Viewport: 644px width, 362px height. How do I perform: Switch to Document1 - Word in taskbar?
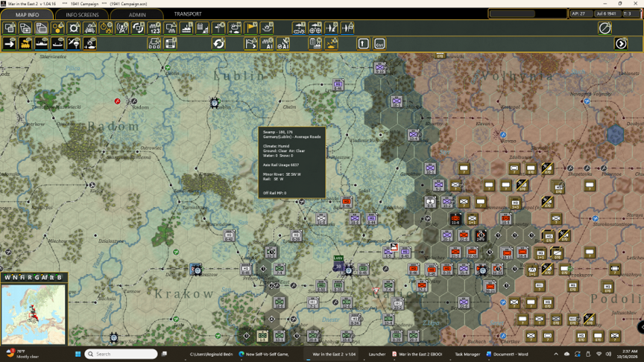click(507, 354)
